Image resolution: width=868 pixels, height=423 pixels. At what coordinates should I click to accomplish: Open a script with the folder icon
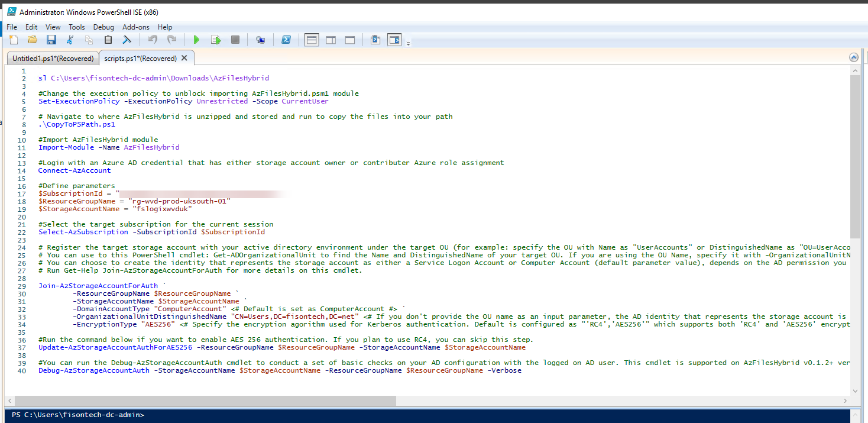33,40
